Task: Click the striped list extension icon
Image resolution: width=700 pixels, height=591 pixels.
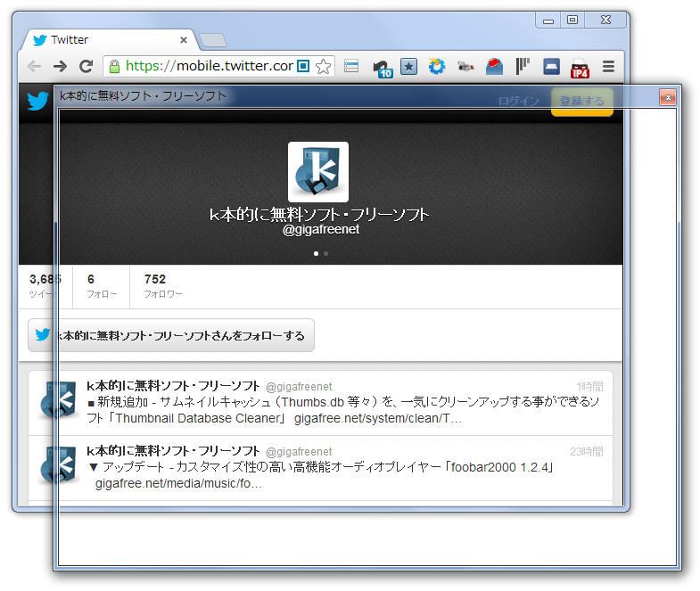Action: coord(351,66)
